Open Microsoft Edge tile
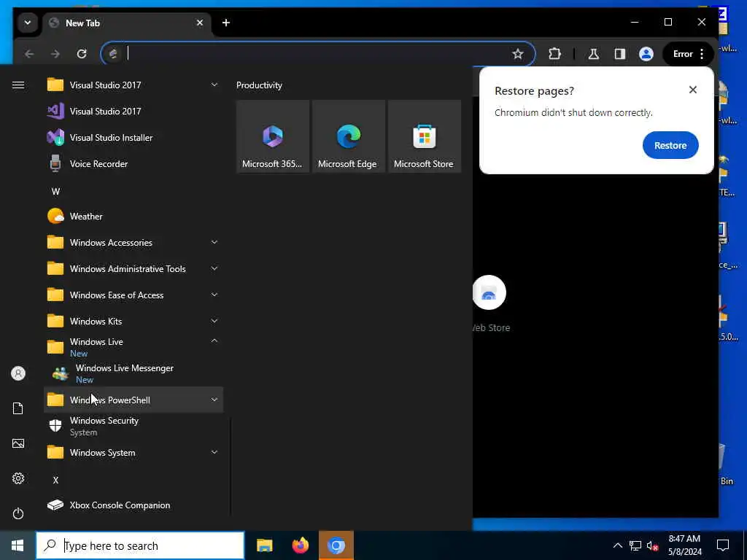The width and height of the screenshot is (747, 560). (x=348, y=136)
